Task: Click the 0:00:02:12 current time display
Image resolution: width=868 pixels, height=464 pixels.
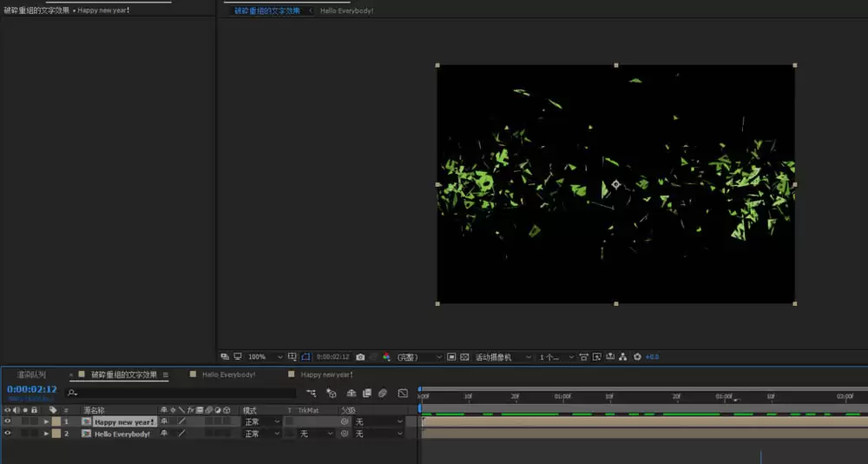Action: [x=32, y=390]
